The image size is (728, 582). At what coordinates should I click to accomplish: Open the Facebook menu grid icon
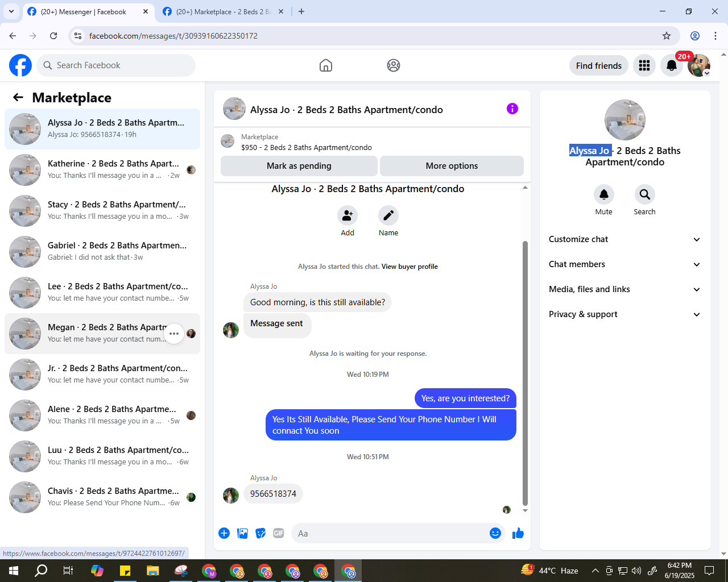(x=644, y=65)
